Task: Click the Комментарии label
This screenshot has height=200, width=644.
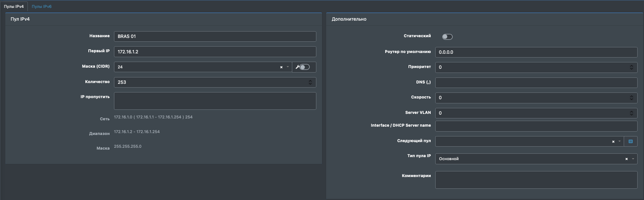Action: pos(416,176)
